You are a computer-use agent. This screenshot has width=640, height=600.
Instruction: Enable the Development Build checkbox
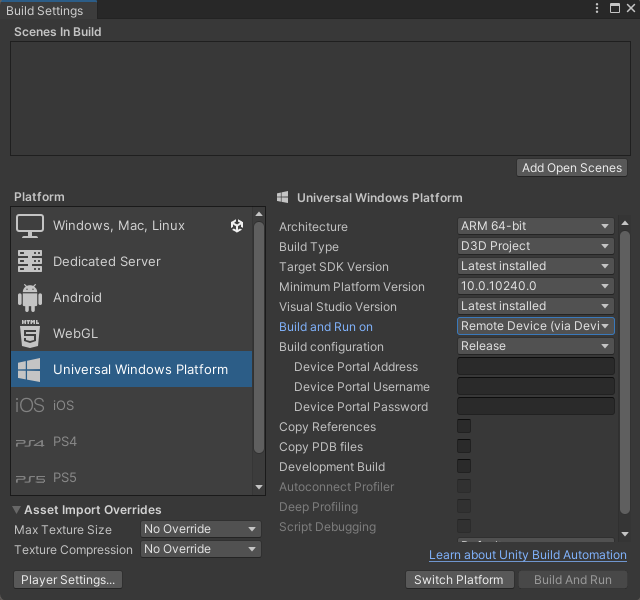tap(464, 466)
